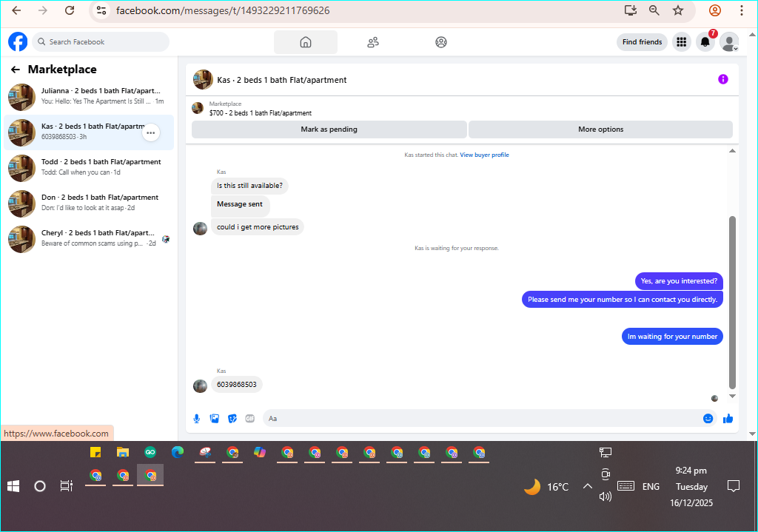This screenshot has height=532, width=758.
Task: Open the More options button
Action: (601, 129)
